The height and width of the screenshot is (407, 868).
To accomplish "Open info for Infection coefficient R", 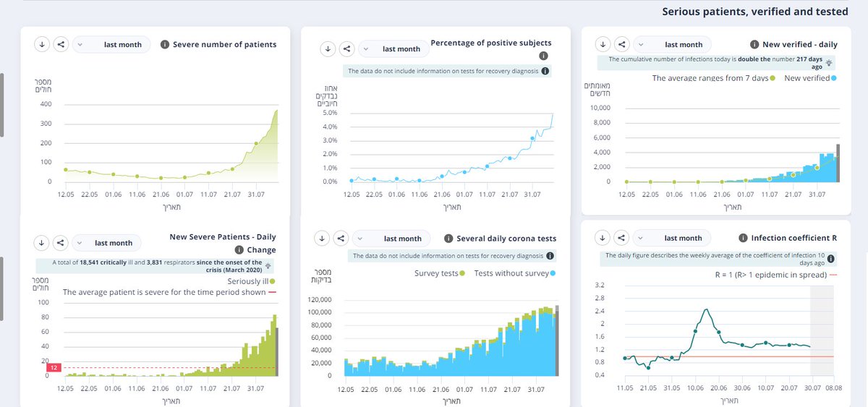I will tap(744, 238).
